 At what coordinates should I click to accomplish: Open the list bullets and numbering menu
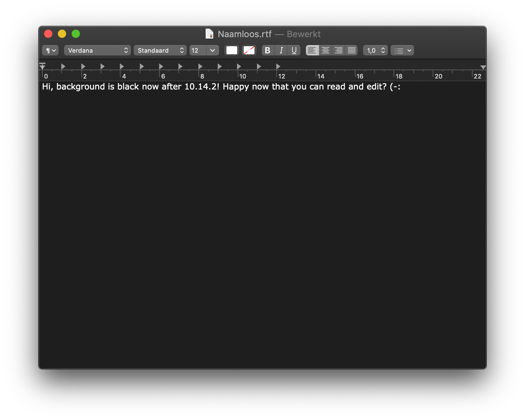tap(402, 51)
